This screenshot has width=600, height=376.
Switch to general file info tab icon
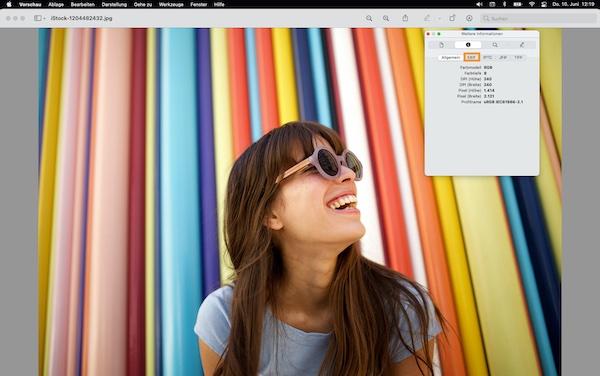[x=441, y=45]
